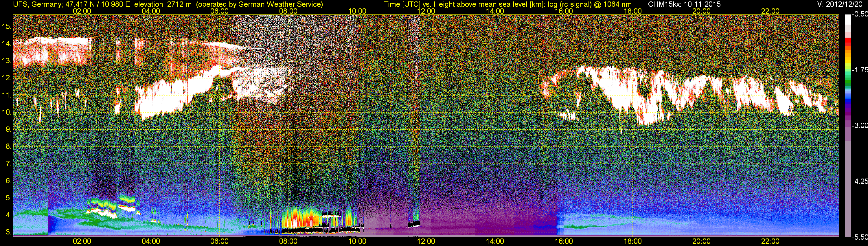This screenshot has height=246, width=868.
Task: Click the '02:00' label on the bottom time axis
Action: [x=82, y=241]
